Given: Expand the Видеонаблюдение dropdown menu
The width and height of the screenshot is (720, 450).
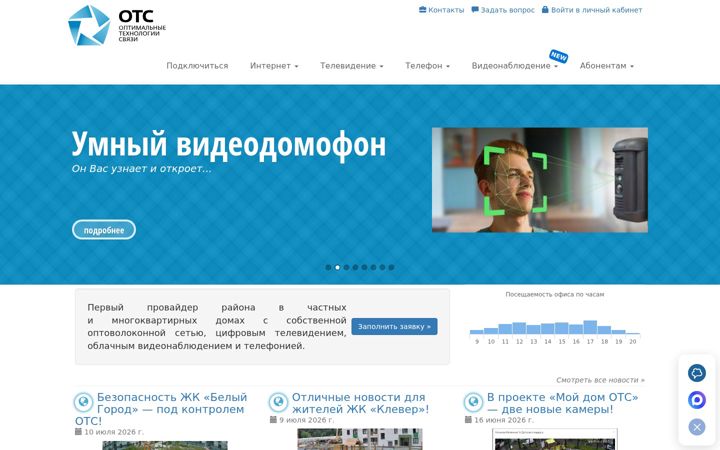Looking at the screenshot, I should (515, 66).
